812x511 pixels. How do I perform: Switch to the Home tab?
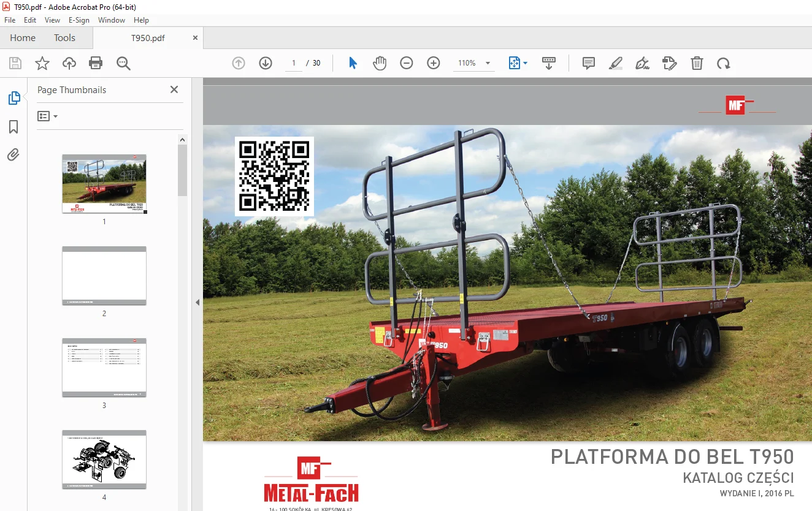coord(23,38)
